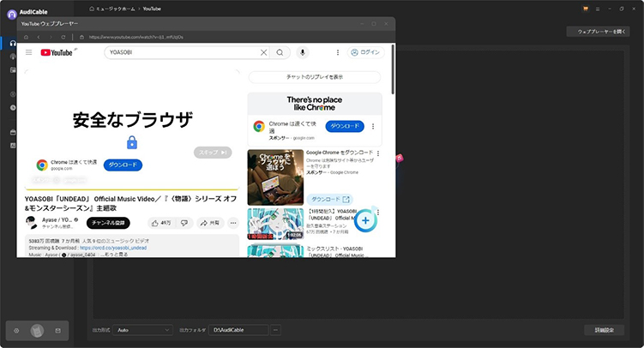Screen dimensions: 644x348
Task: Click the web player vertical scrollbar
Action: pos(393,69)
